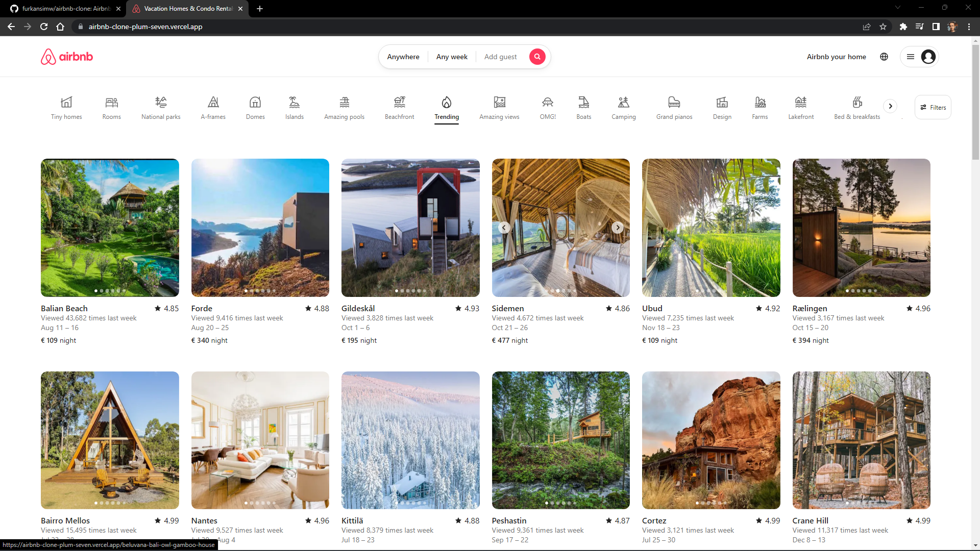Switch to the Trending category tab
Viewport: 980px width, 551px height.
(447, 108)
